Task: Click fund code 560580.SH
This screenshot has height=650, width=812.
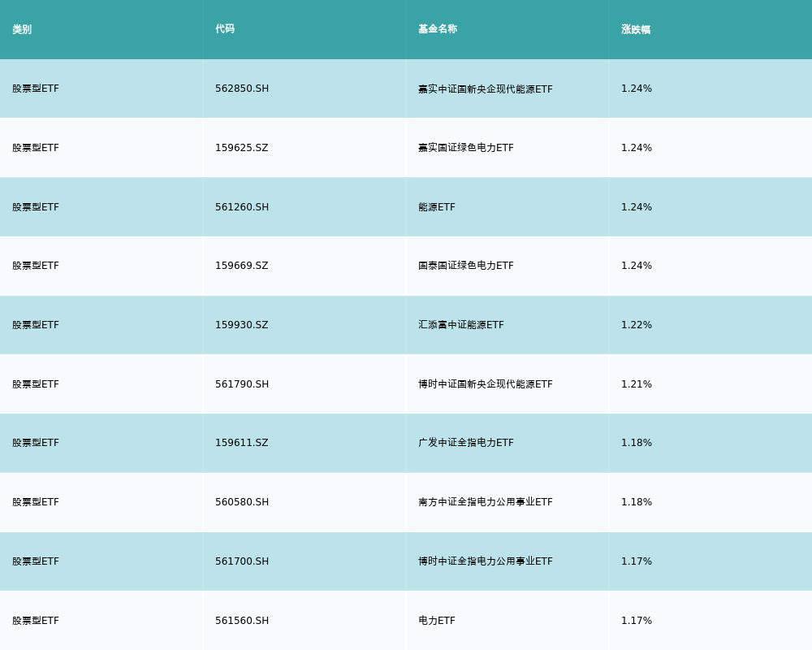Action: click(x=242, y=502)
